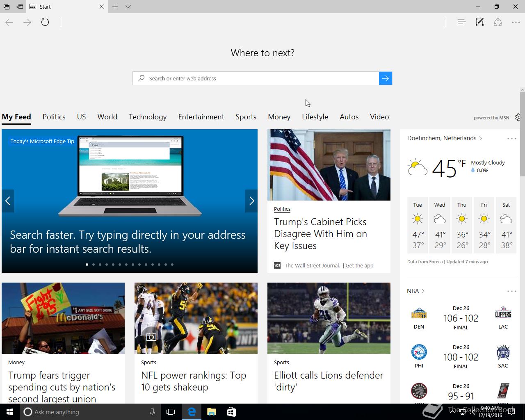
Task: Click the Forward navigation arrow
Action: coord(27,22)
